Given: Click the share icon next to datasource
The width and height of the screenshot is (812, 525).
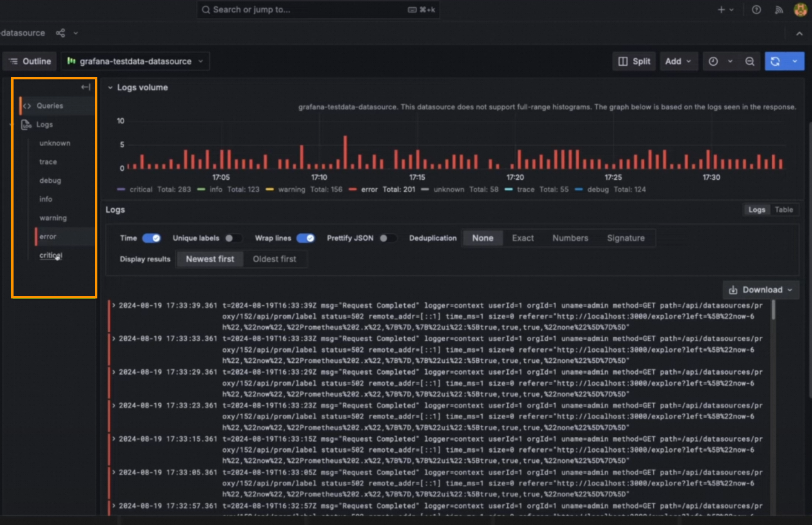Looking at the screenshot, I should pos(60,33).
